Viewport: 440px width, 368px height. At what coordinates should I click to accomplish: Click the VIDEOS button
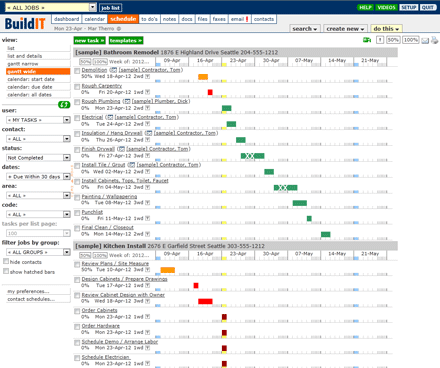(386, 7)
